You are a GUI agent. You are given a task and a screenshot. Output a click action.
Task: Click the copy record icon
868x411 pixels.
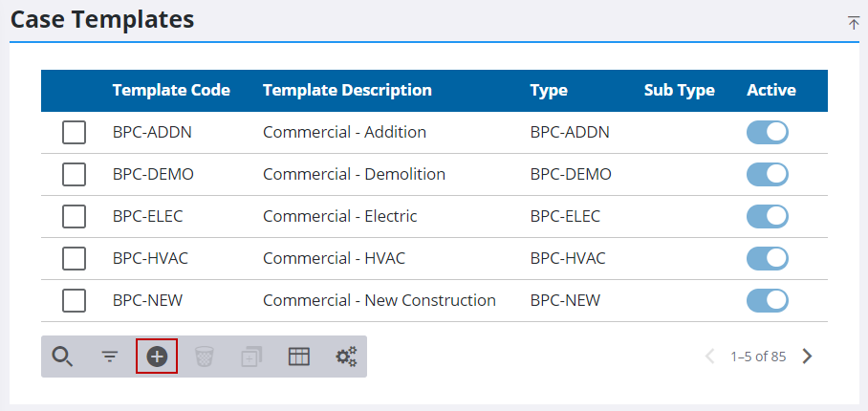point(251,357)
